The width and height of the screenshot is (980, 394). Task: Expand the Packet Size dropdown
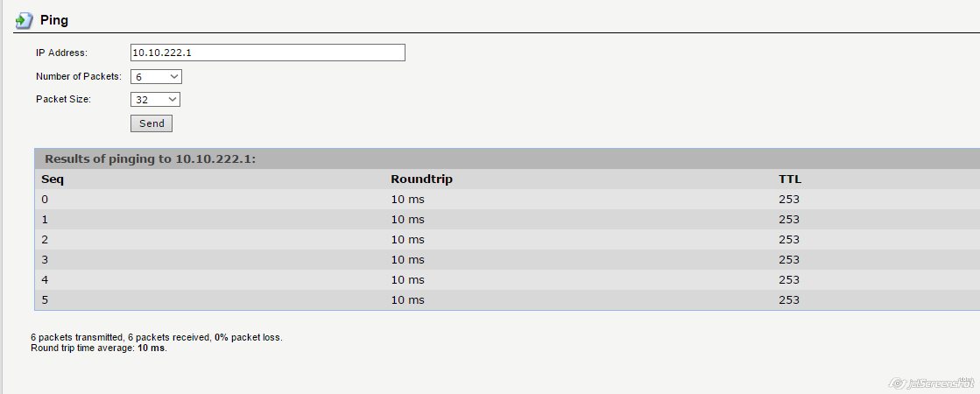[155, 100]
